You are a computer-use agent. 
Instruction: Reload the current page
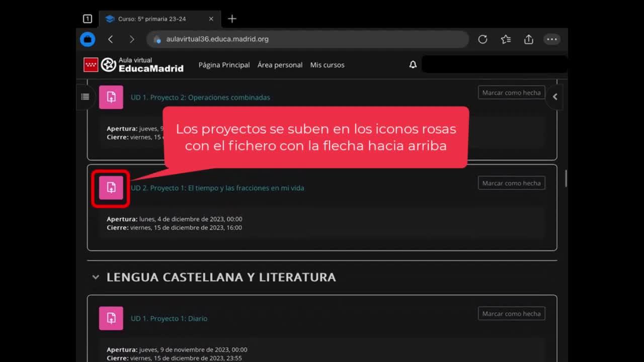click(482, 39)
